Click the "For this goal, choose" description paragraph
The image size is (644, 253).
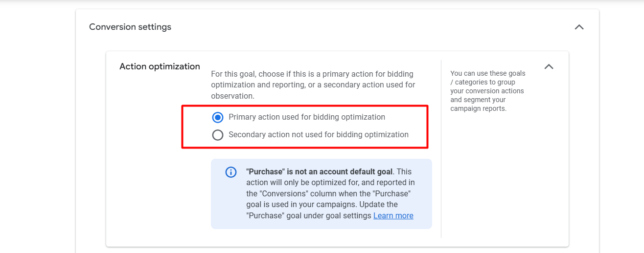tap(313, 85)
